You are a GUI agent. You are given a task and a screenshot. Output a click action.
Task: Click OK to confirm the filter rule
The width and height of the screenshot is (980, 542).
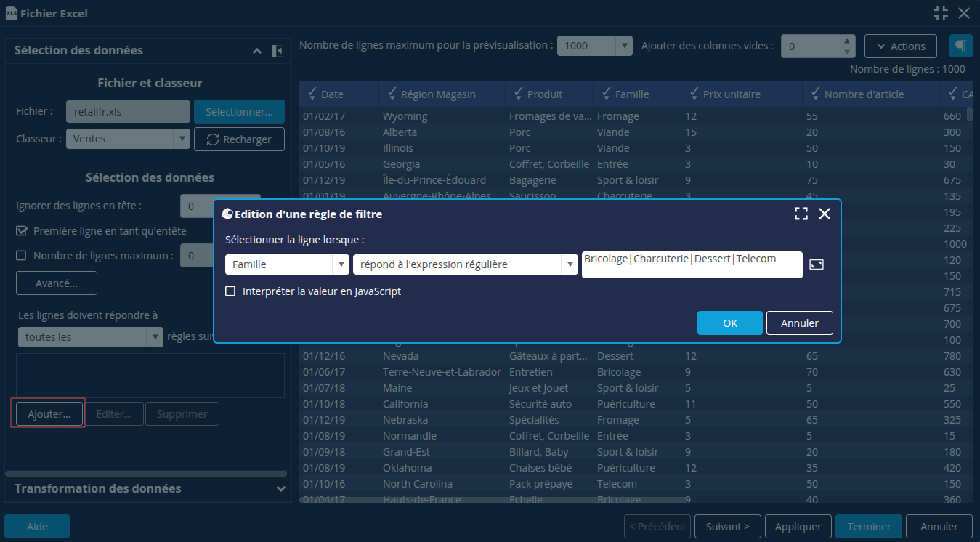729,323
